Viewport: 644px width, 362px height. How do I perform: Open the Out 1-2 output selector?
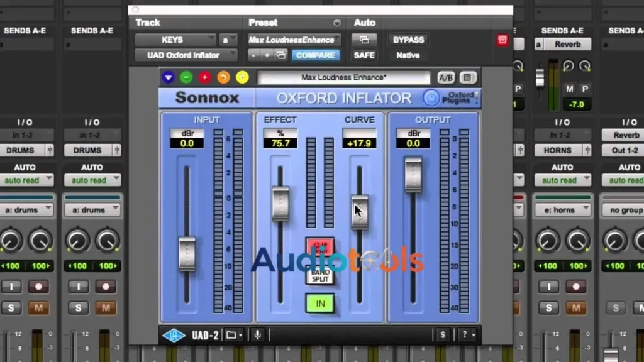(624, 150)
